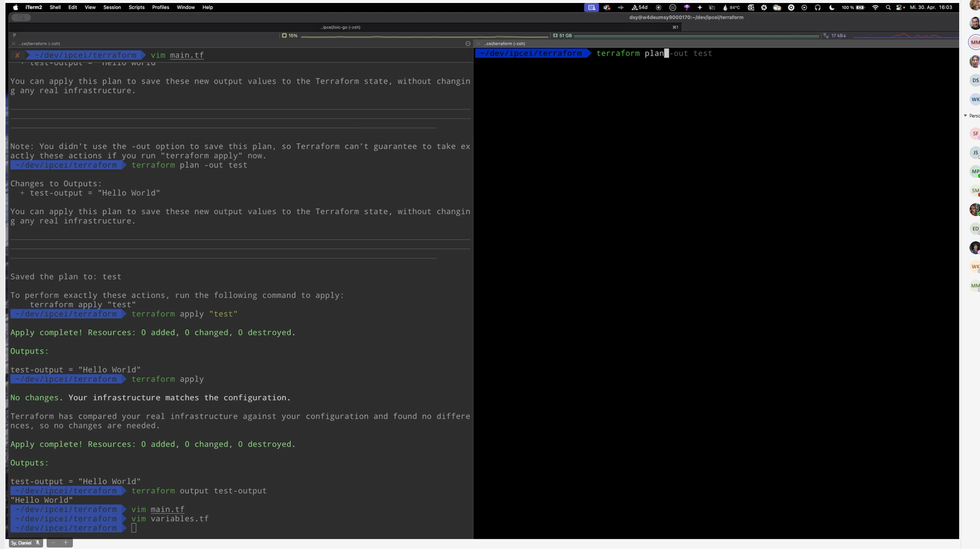The width and height of the screenshot is (980, 549).
Task: Click the cloud with lock icon in the menu bar
Action: pyautogui.click(x=777, y=7)
